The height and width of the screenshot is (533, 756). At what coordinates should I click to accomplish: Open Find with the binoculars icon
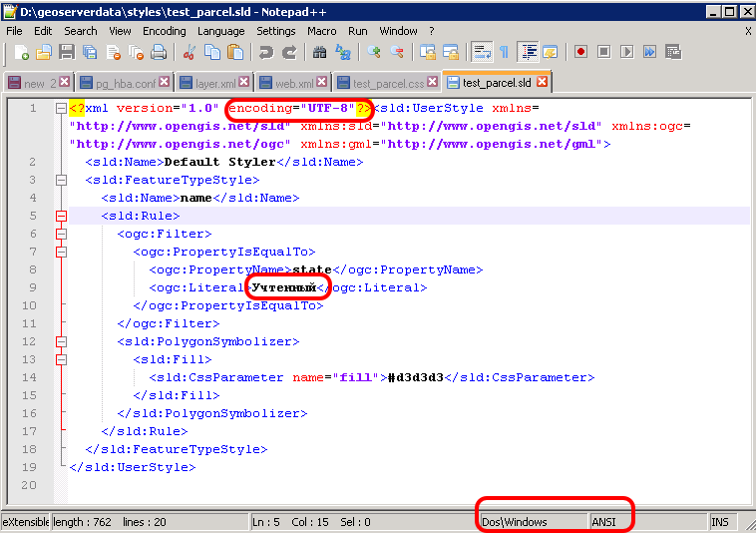point(319,52)
